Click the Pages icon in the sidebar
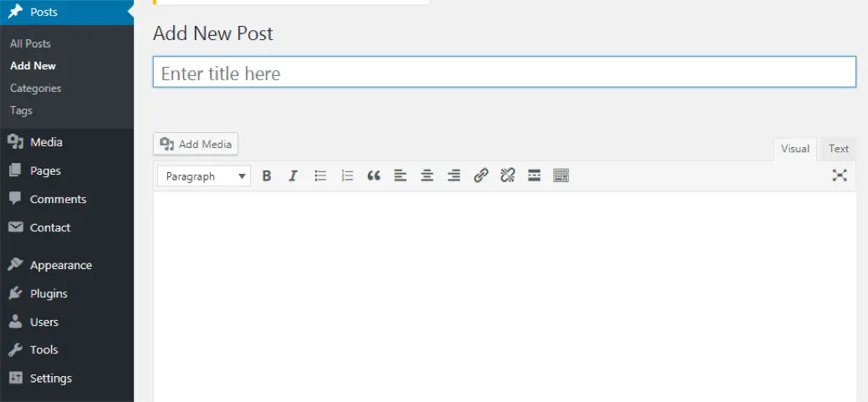Image resolution: width=868 pixels, height=402 pixels. pyautogui.click(x=16, y=170)
